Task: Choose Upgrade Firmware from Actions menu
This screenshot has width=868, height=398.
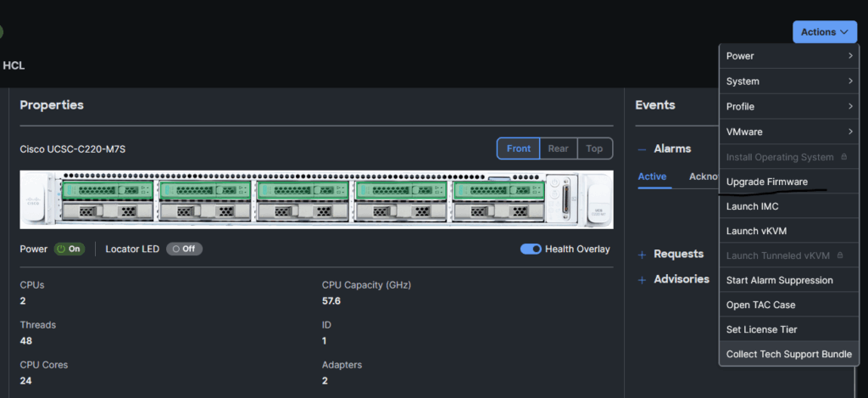Action: pos(789,182)
